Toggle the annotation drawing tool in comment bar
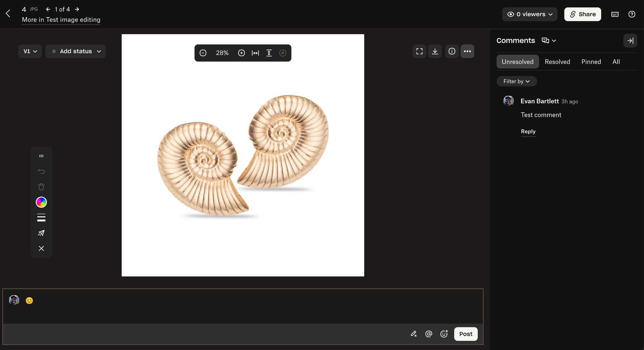 [414, 334]
